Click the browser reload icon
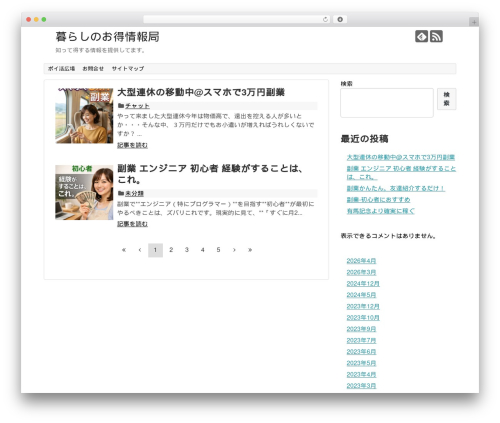Image resolution: width=500 pixels, height=423 pixels. (325, 20)
